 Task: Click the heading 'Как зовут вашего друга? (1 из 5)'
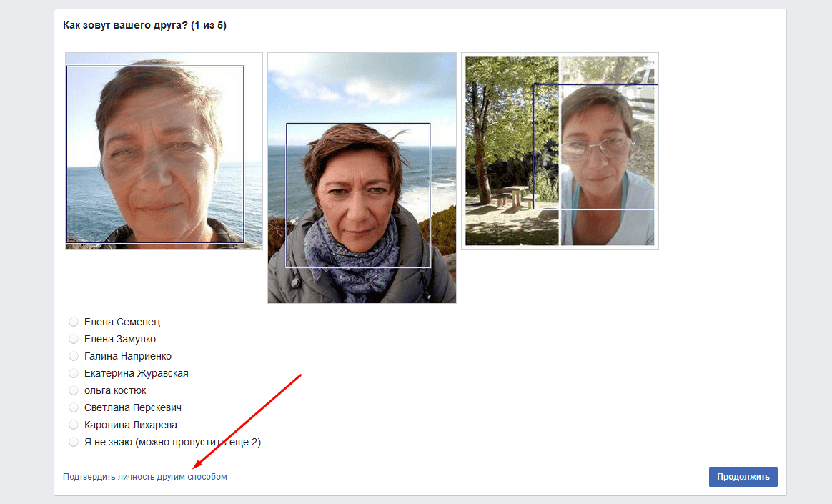145,26
